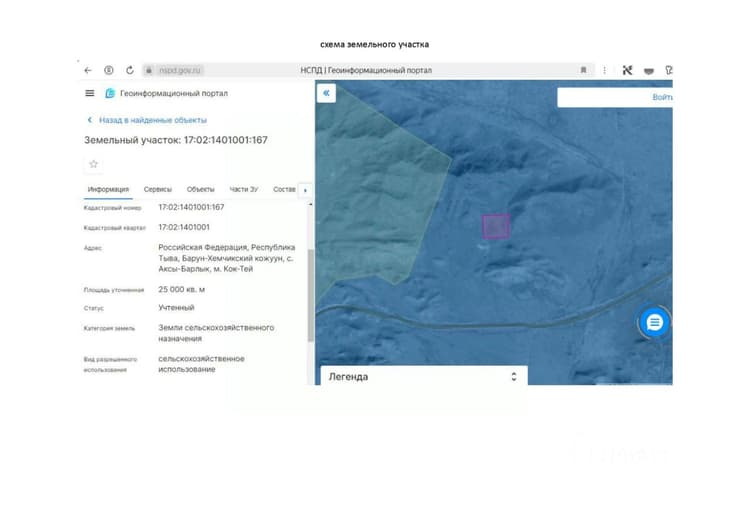Bookmark the page in the address bar
This screenshot has width=750, height=530.
583,70
